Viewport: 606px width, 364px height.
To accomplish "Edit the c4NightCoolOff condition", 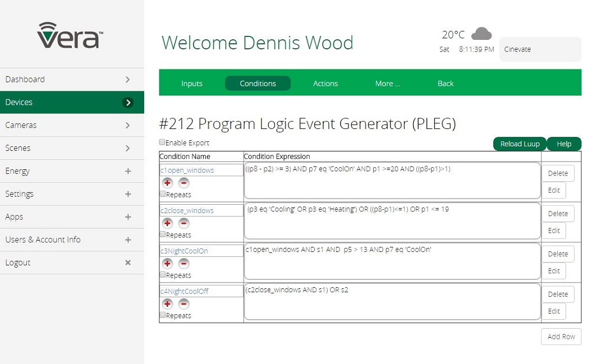I will (553, 311).
